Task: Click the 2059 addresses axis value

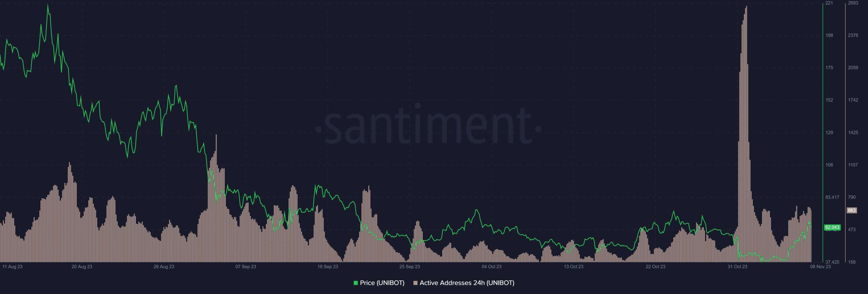Action: pyautogui.click(x=853, y=67)
